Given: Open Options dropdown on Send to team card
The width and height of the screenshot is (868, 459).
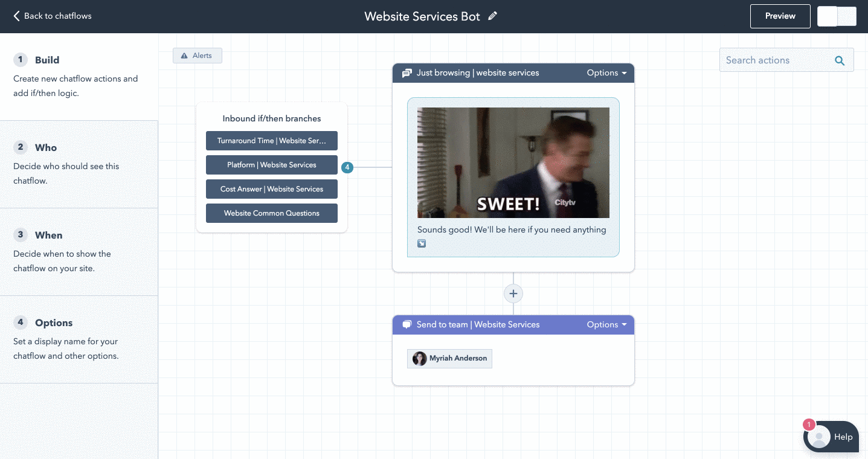Looking at the screenshot, I should click(606, 325).
